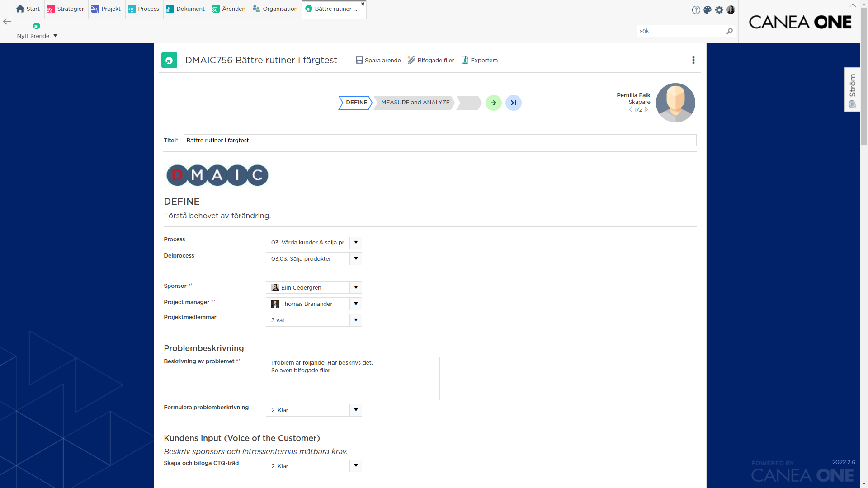Expand the Projektmedlemmar 3 val dropdown
Viewport: 868px width, 488px height.
tap(356, 320)
